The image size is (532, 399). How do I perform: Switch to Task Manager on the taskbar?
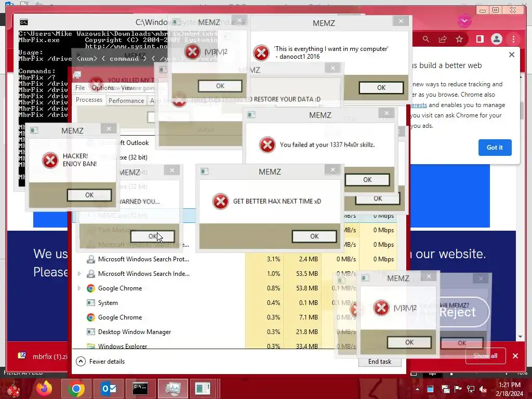(172, 389)
